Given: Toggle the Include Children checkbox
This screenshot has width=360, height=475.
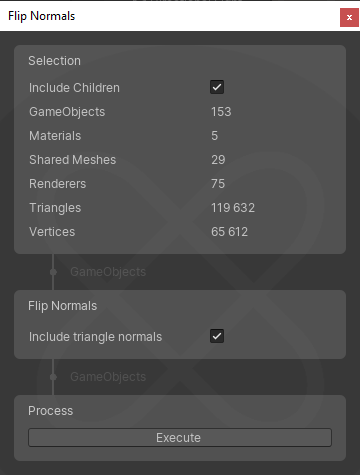Looking at the screenshot, I should pos(217,87).
